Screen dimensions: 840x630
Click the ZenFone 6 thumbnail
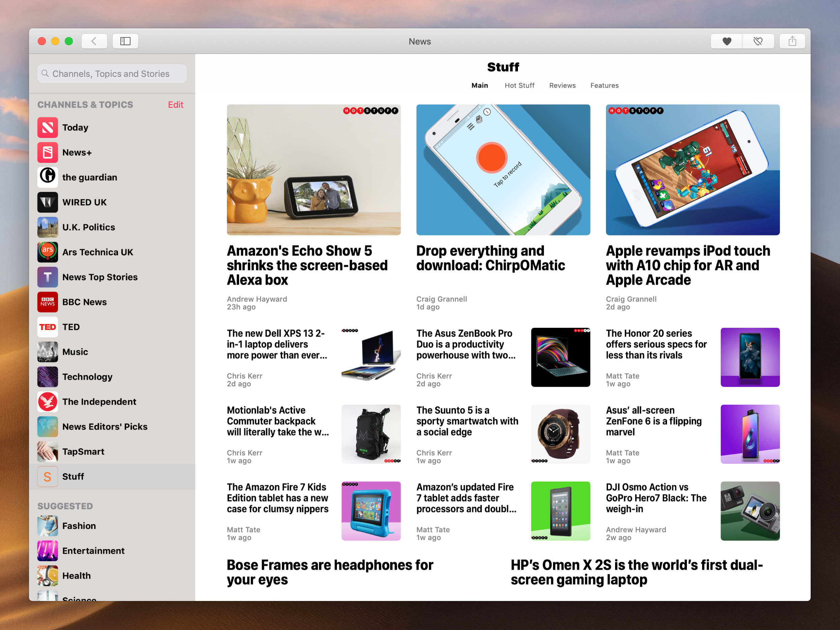[x=750, y=434]
